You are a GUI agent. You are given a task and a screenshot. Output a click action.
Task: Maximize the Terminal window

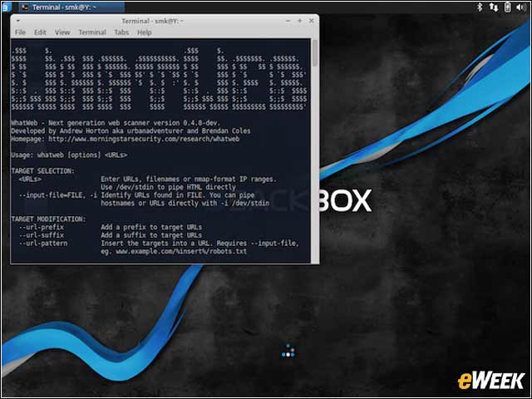[299, 21]
